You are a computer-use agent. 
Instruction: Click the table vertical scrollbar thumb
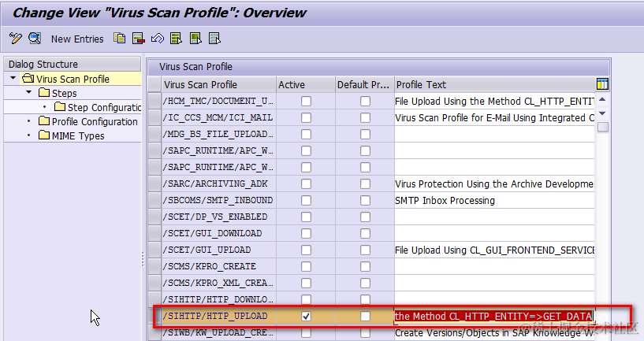point(602,127)
